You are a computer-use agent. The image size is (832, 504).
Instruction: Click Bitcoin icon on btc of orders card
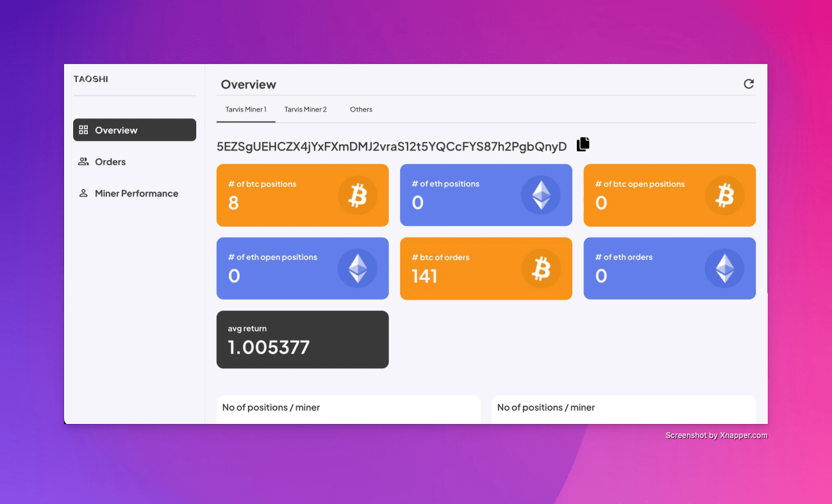point(541,268)
